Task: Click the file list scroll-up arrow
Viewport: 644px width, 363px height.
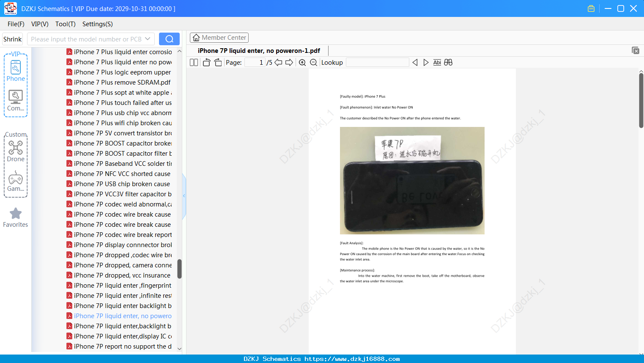Action: tap(179, 51)
